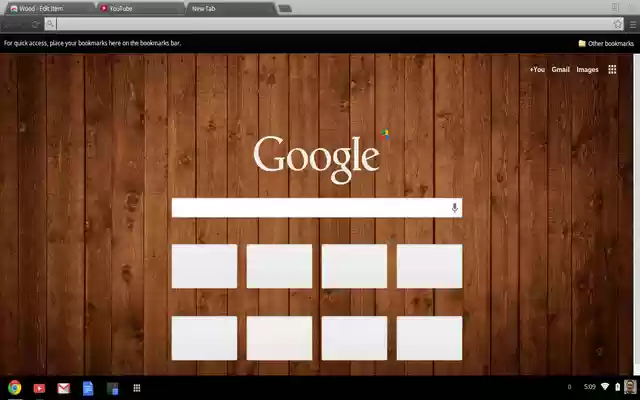Open the user avatar in the system tray

[630, 387]
